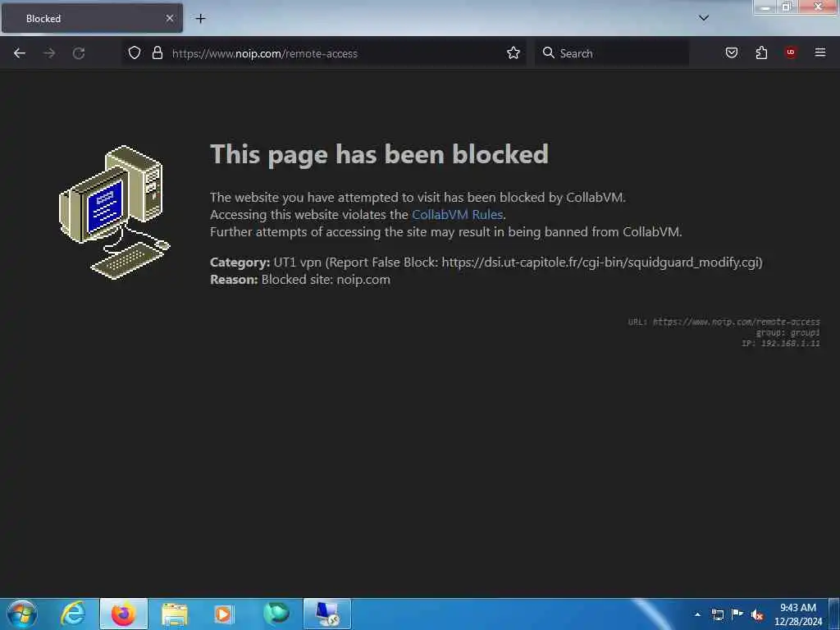Click the retro computer illustration
The width and height of the screenshot is (840, 630).
point(114,212)
